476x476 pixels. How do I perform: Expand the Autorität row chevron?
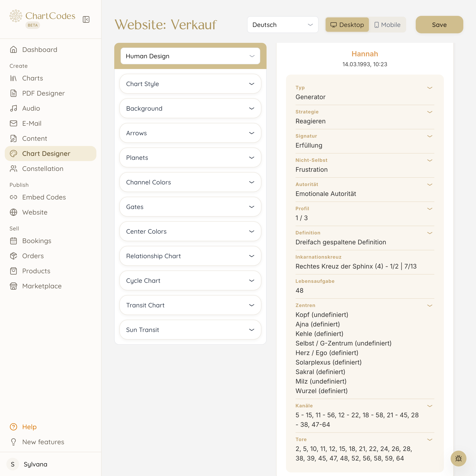coord(430,184)
